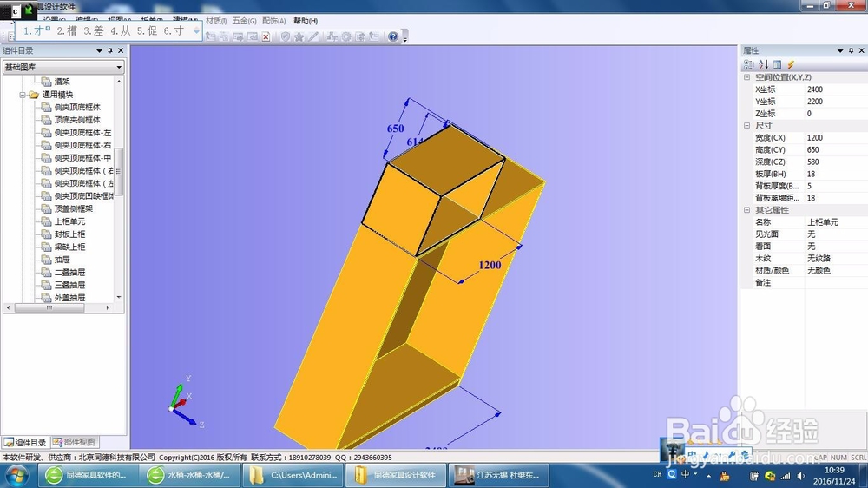Viewport: 868px width, 488px height.
Task: Select 侧夹顶底凹缺框体 tree item
Action: coord(83,196)
